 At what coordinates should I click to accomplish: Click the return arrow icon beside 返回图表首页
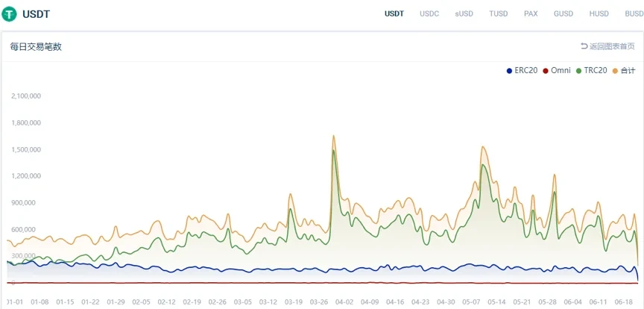click(584, 46)
